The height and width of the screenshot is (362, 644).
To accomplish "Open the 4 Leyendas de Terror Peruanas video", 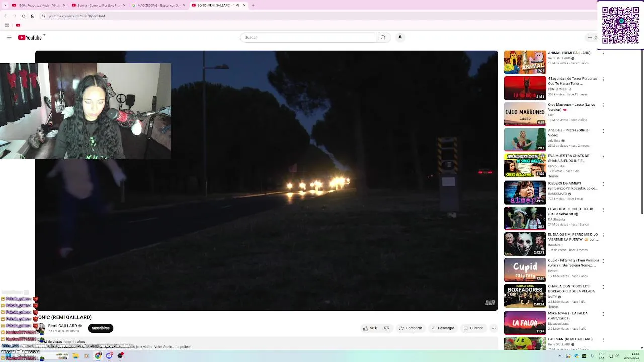I will point(525,88).
